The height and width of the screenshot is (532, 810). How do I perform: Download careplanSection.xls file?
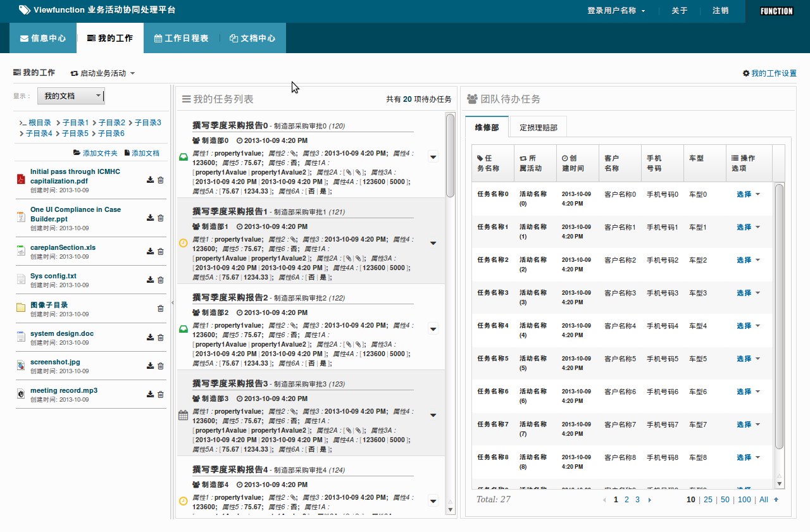pyautogui.click(x=150, y=251)
